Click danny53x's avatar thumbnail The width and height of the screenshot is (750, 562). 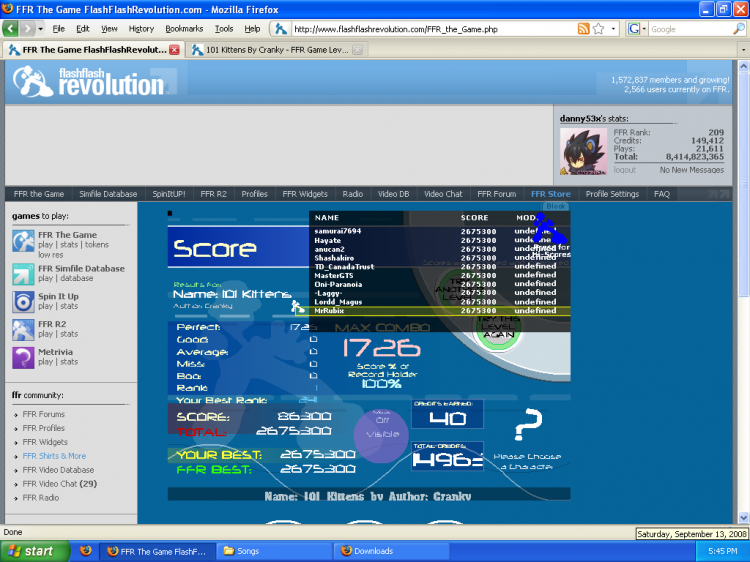[x=583, y=152]
